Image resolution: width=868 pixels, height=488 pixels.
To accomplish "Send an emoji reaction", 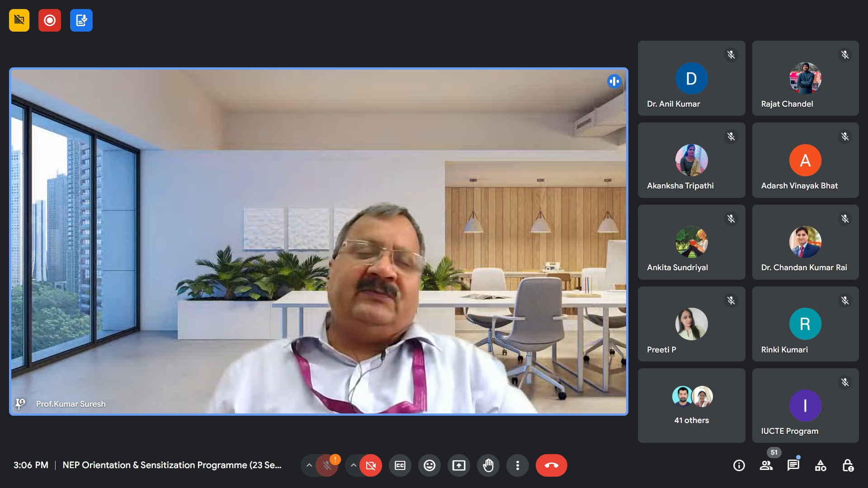I will [429, 465].
